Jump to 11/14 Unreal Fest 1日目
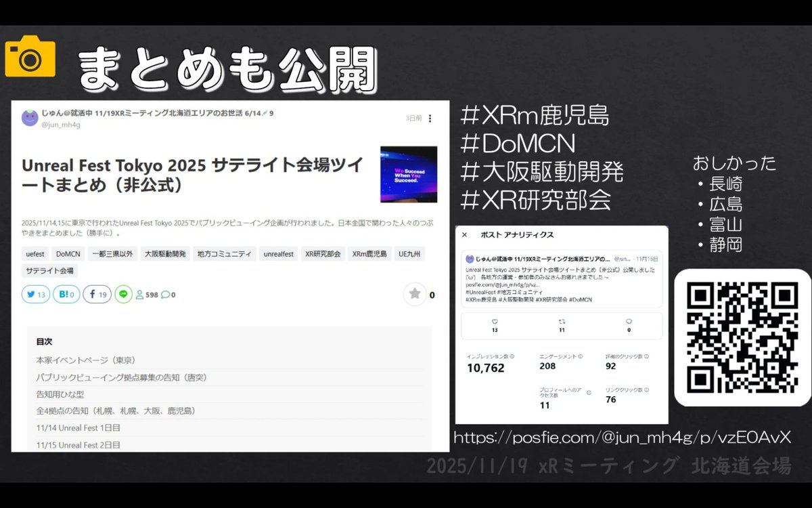Viewport: 812px width, 508px height. [x=78, y=428]
